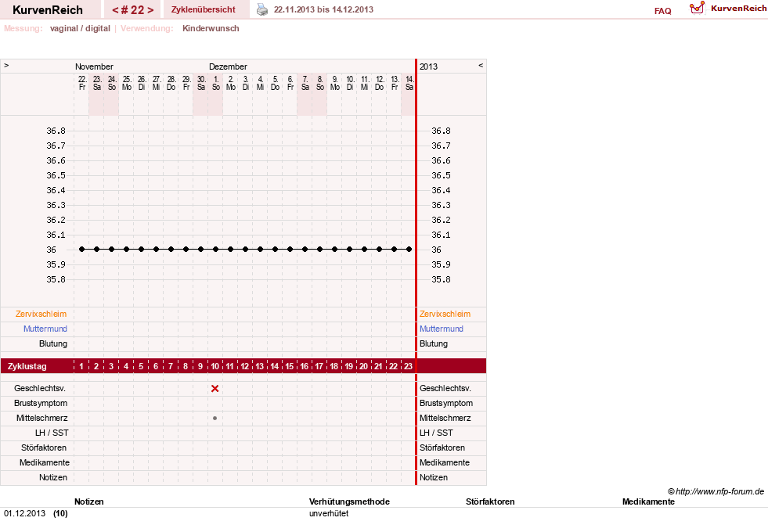The image size is (768, 532).
Task: Click the 35.8 label on the right axis
Action: click(441, 279)
